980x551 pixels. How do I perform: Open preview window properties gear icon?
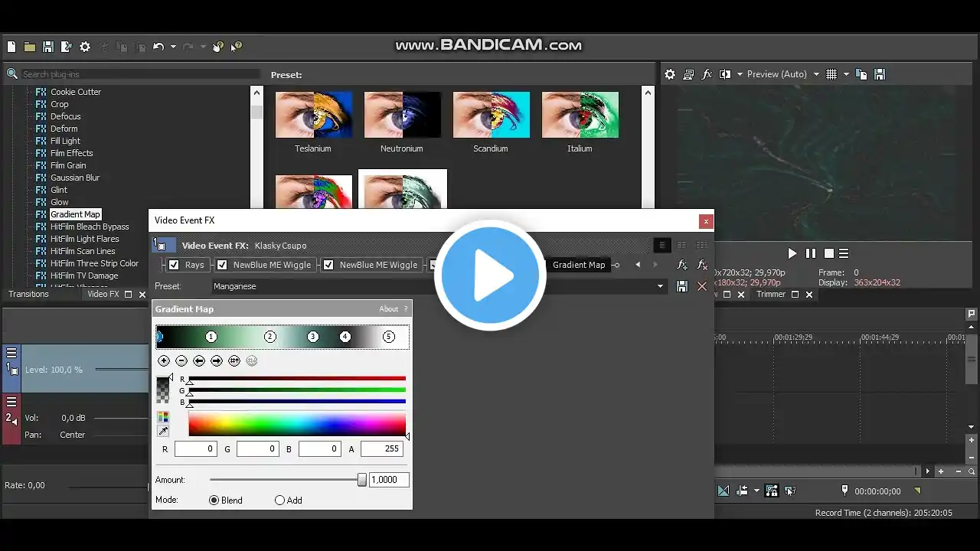tap(670, 74)
